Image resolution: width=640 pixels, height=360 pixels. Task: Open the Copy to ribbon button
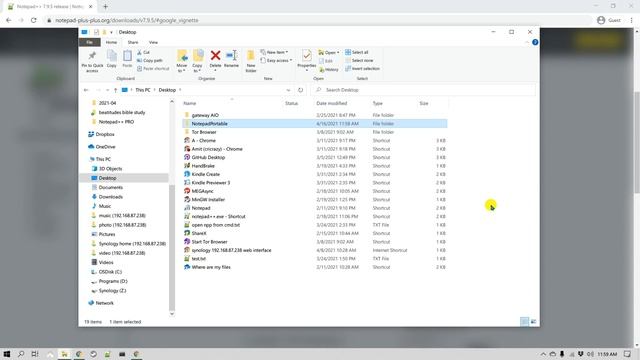[x=198, y=61]
